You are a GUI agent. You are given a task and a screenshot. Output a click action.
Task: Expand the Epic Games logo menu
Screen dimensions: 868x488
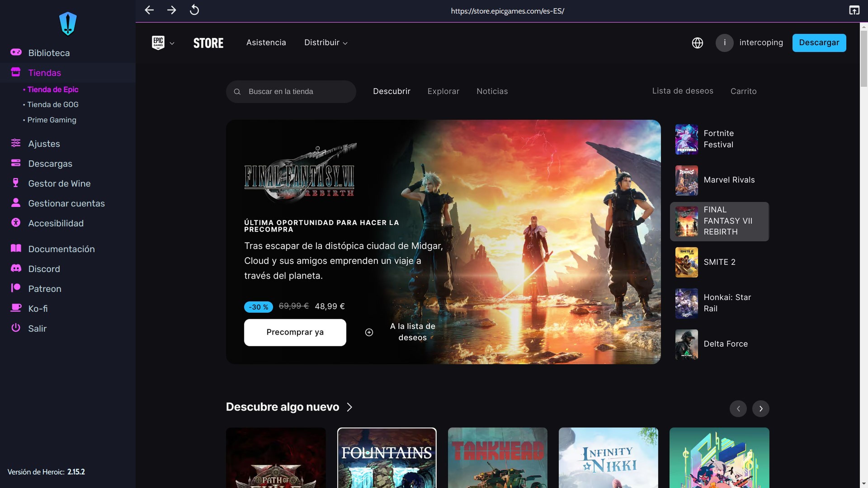click(x=163, y=43)
